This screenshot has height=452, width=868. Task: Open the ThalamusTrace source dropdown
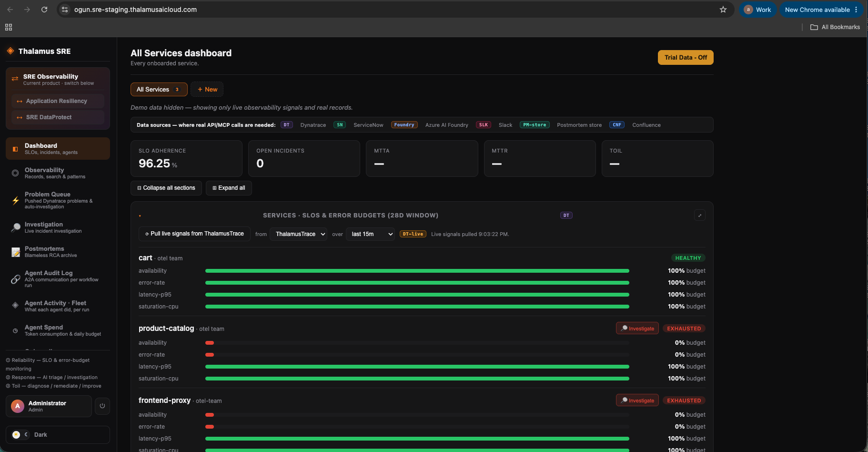(298, 234)
